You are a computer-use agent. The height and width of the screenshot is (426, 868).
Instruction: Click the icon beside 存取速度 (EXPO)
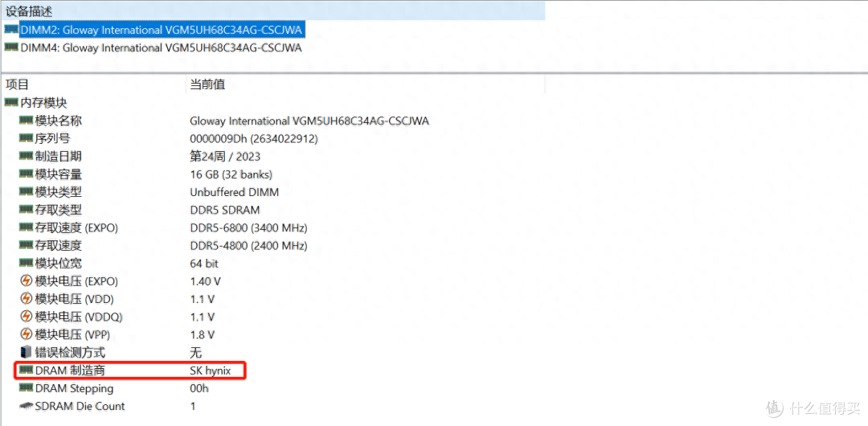(26, 227)
